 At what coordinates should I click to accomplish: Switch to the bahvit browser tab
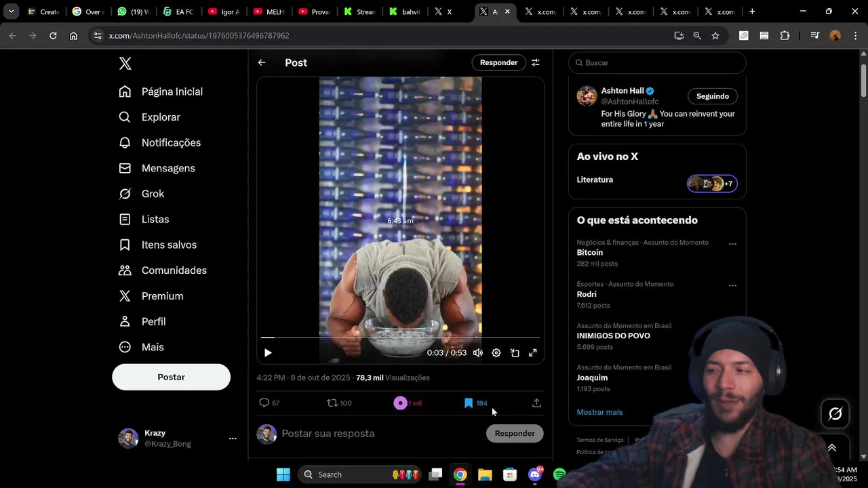coord(405,12)
